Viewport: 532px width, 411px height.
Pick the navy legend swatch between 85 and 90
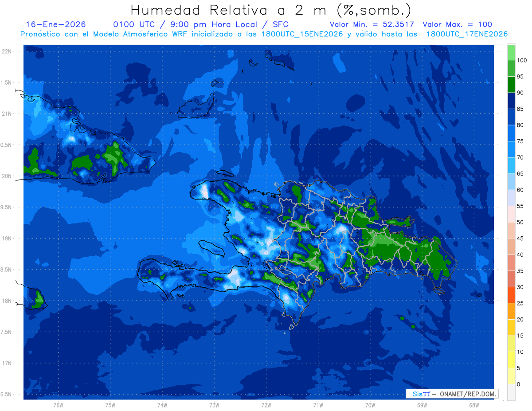click(x=511, y=101)
